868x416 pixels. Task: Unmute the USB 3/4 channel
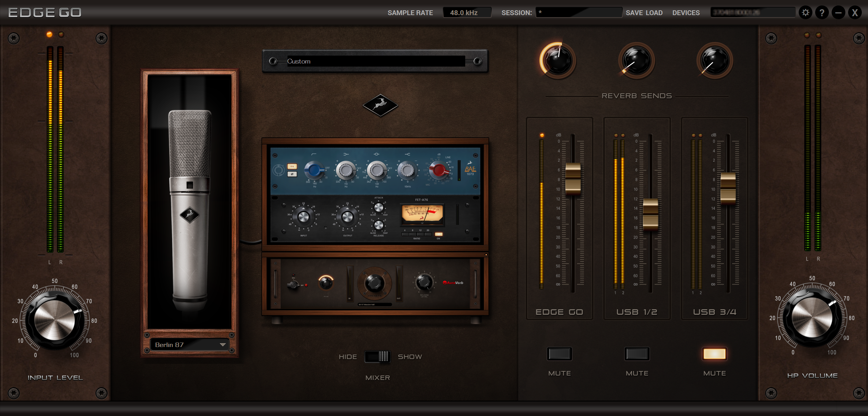click(715, 354)
